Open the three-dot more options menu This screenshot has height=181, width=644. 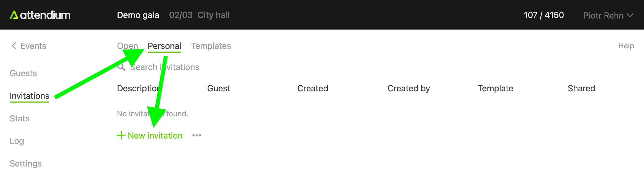click(x=197, y=135)
